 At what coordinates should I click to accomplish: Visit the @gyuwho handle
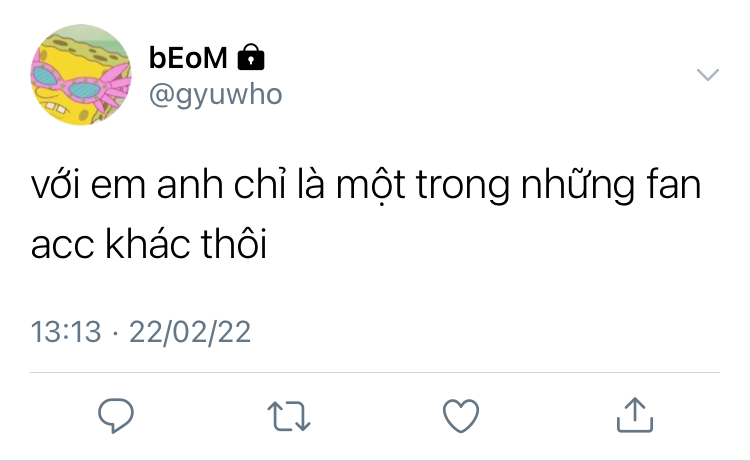tap(216, 95)
